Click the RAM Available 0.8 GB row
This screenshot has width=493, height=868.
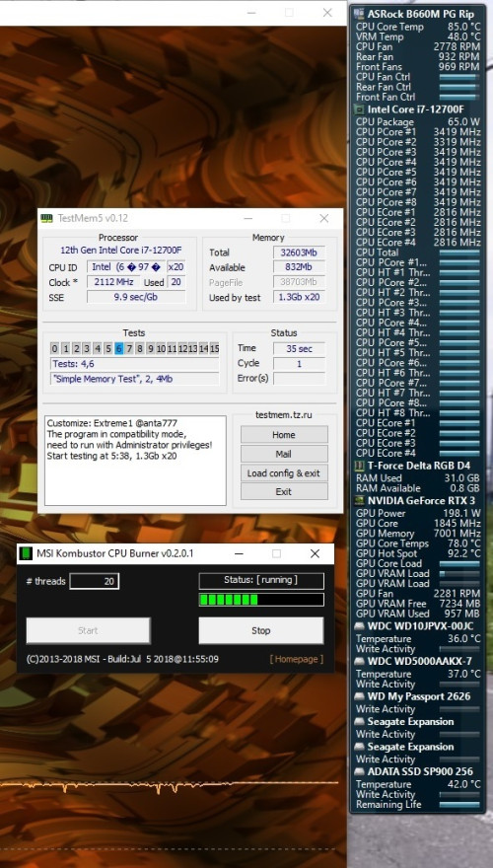pyautogui.click(x=418, y=488)
